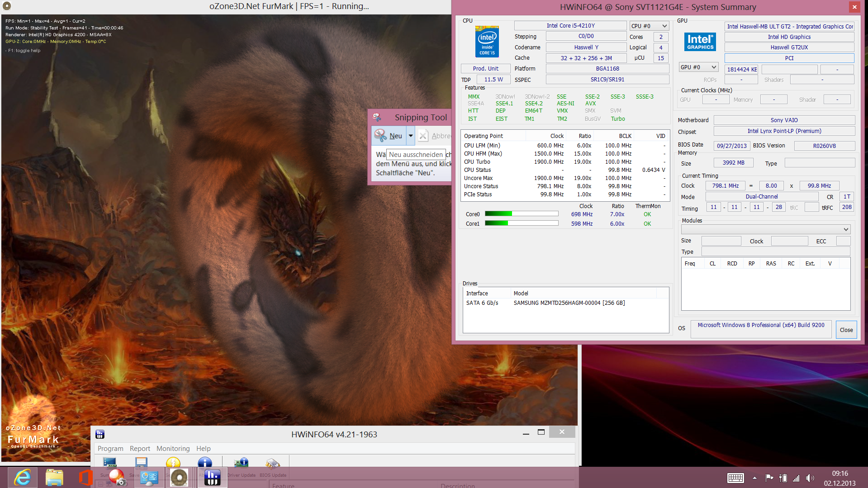Click the Haswell GT2UX GPU codename

pos(789,47)
